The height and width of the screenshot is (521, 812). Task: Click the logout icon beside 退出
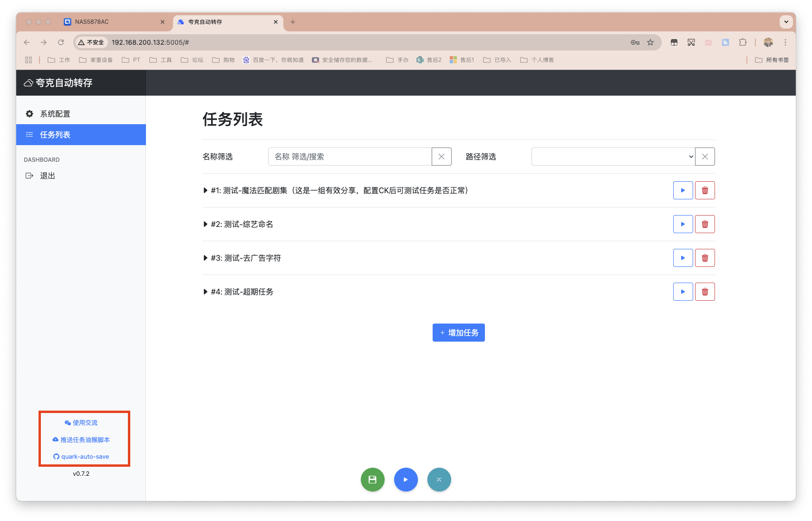click(x=29, y=175)
